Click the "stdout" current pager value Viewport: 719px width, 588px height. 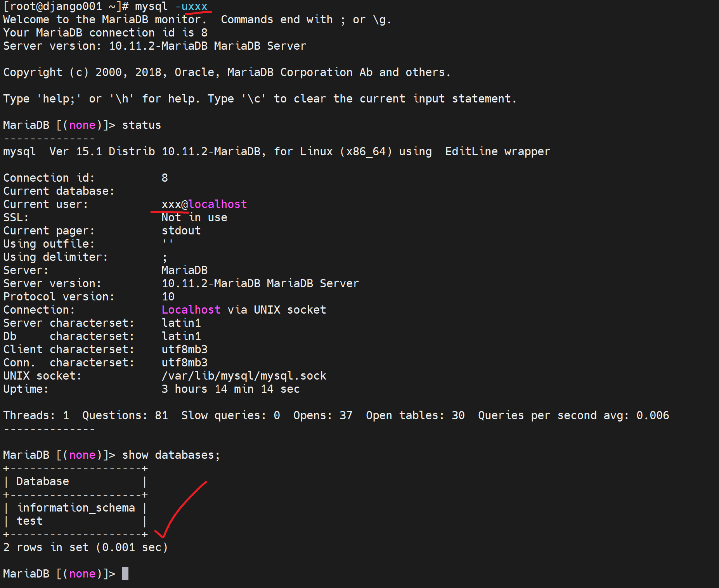click(181, 231)
